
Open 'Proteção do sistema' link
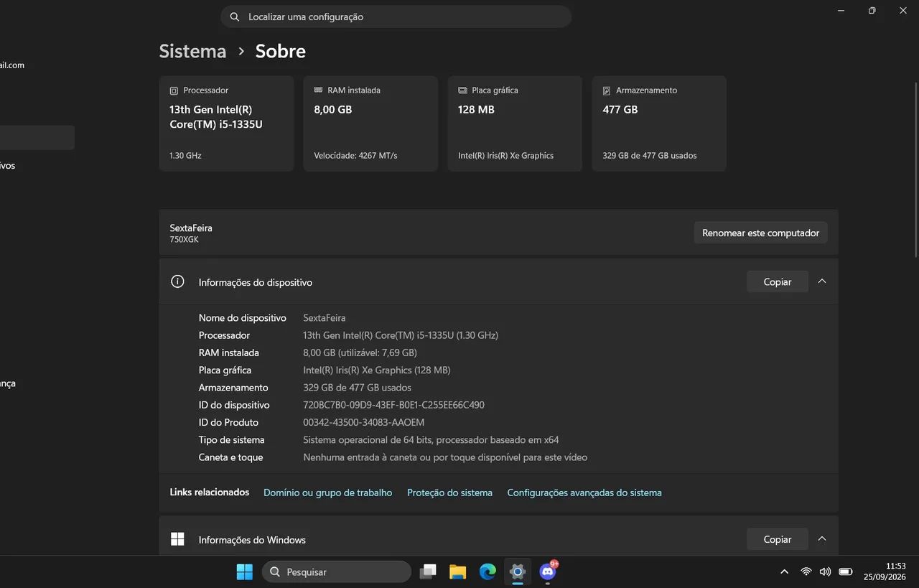coord(449,493)
